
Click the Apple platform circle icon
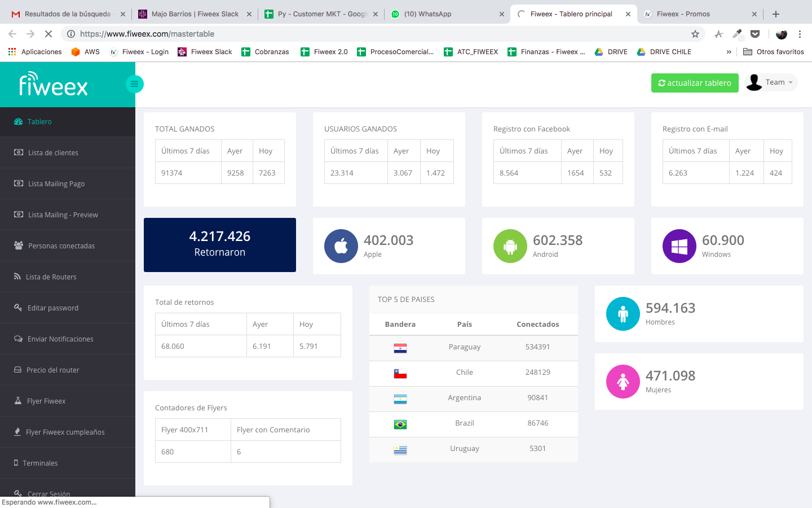(341, 246)
